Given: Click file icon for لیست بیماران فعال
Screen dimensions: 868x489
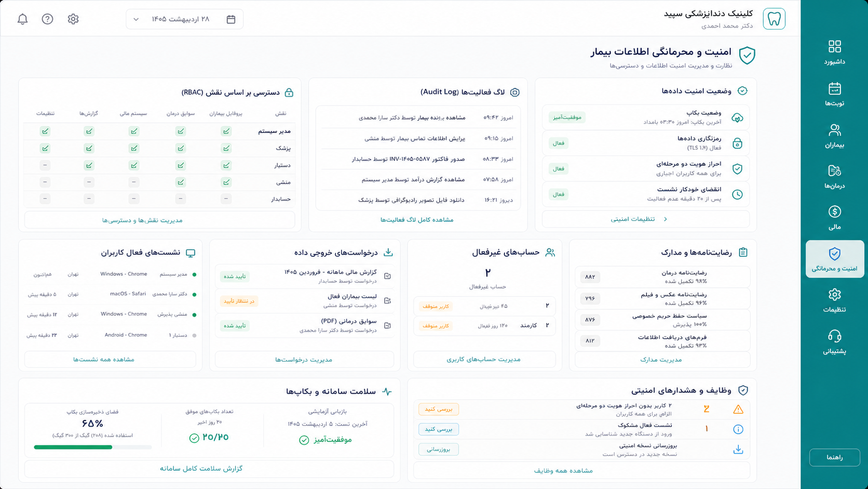Looking at the screenshot, I should point(387,300).
